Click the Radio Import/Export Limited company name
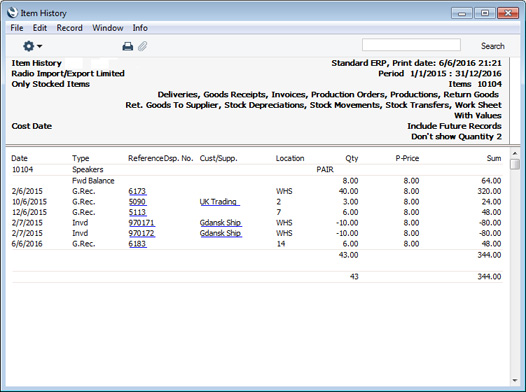 click(68, 73)
